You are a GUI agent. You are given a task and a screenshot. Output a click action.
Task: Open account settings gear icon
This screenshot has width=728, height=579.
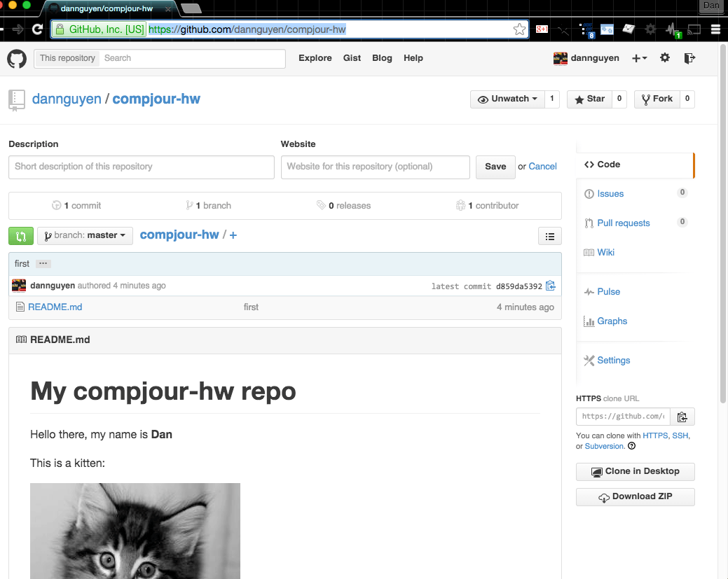(x=665, y=58)
